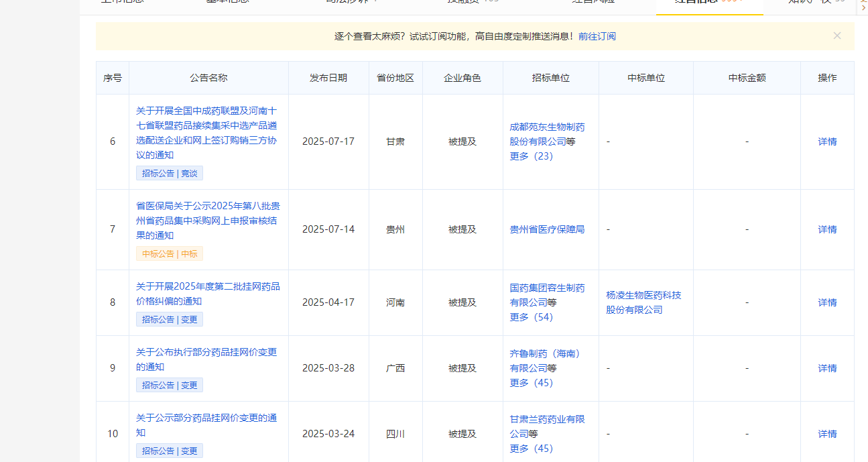Open 甘肃兰药药业有限公司 company link
The height and width of the screenshot is (462, 868).
coord(547,426)
